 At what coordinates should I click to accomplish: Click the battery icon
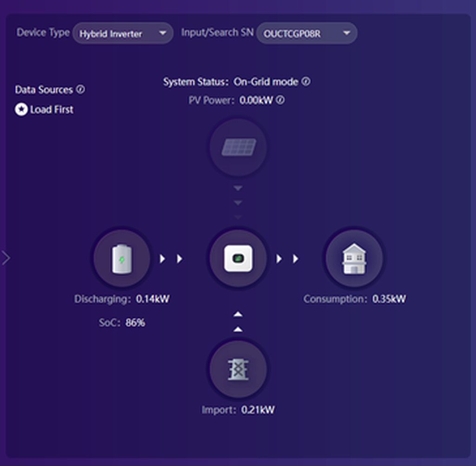pyautogui.click(x=122, y=259)
